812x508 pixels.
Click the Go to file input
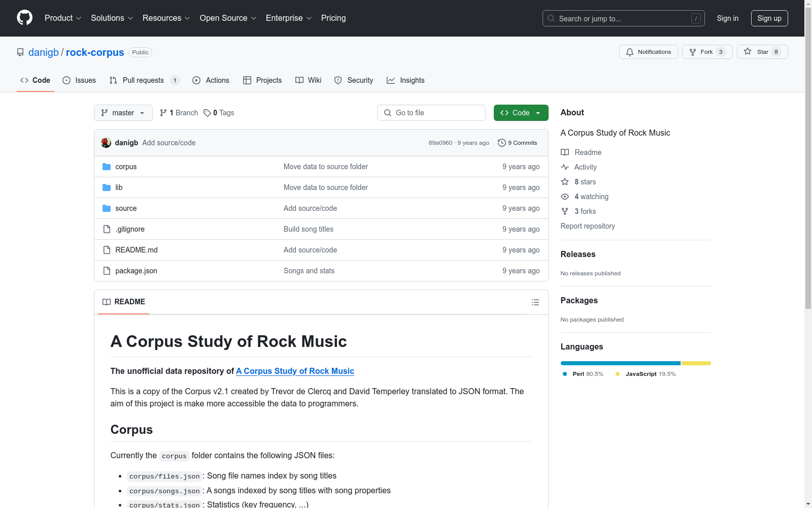431,113
